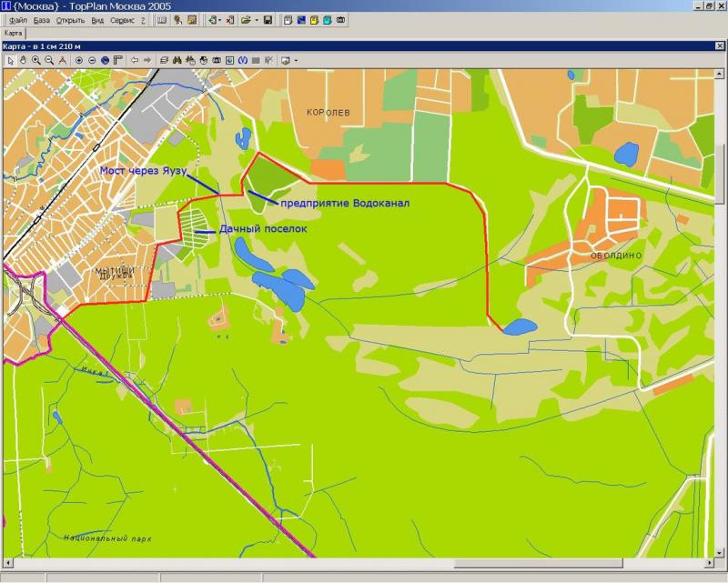
Task: Click the globe with hand icon
Action: (x=203, y=60)
